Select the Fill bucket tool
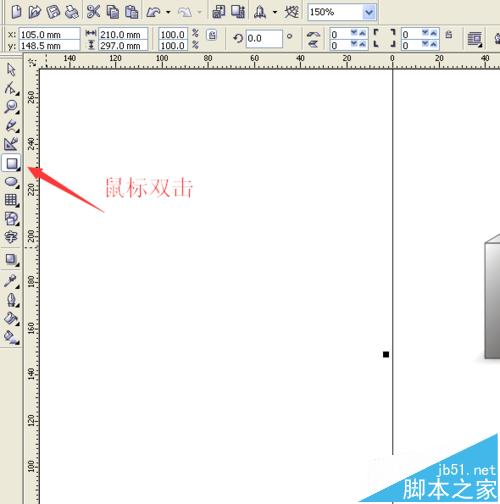500x504 pixels. click(x=11, y=319)
